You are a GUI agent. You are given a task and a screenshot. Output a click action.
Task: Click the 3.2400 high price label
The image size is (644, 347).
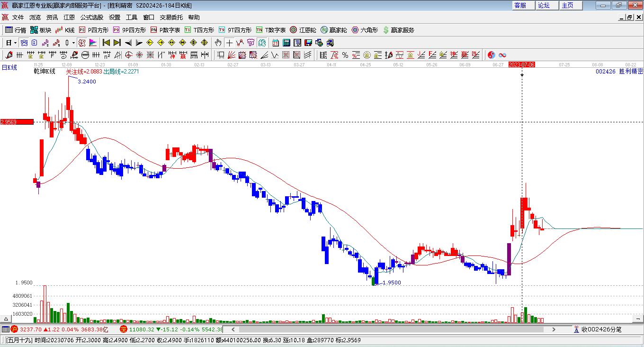(x=87, y=82)
